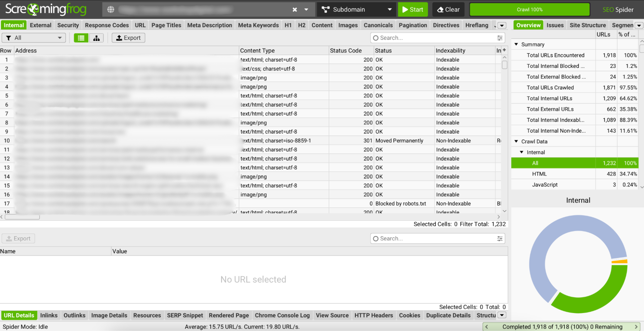
Task: Open the Outlinks bottom tab
Action: tap(74, 316)
